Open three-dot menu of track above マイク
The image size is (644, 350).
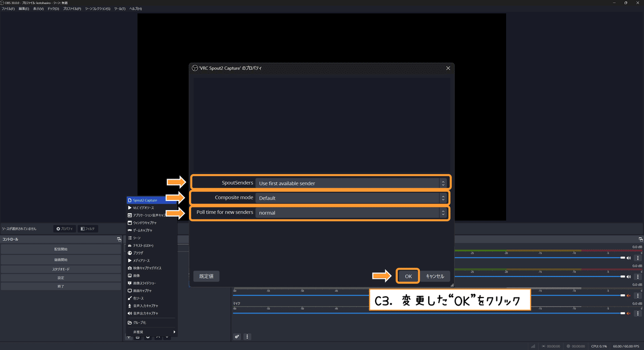[x=638, y=295]
